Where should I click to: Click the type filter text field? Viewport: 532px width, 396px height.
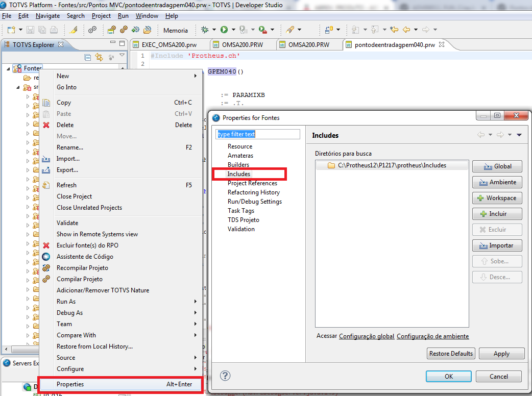(x=258, y=134)
